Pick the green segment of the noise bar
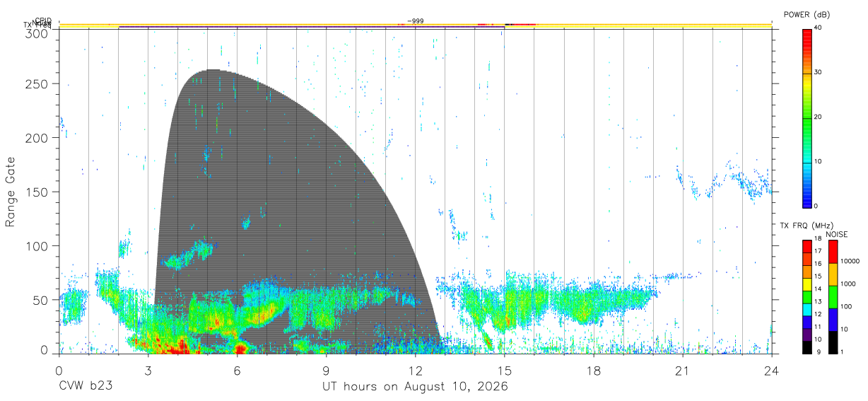868x401 pixels. click(833, 297)
